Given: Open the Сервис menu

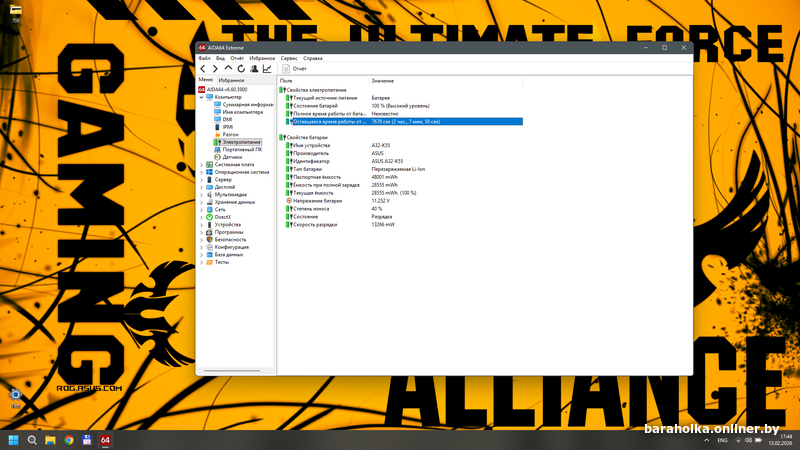Looking at the screenshot, I should pyautogui.click(x=288, y=58).
